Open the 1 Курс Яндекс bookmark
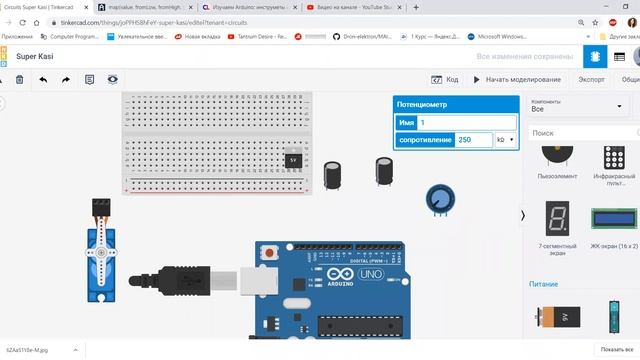The width and height of the screenshot is (640, 360). click(x=431, y=37)
